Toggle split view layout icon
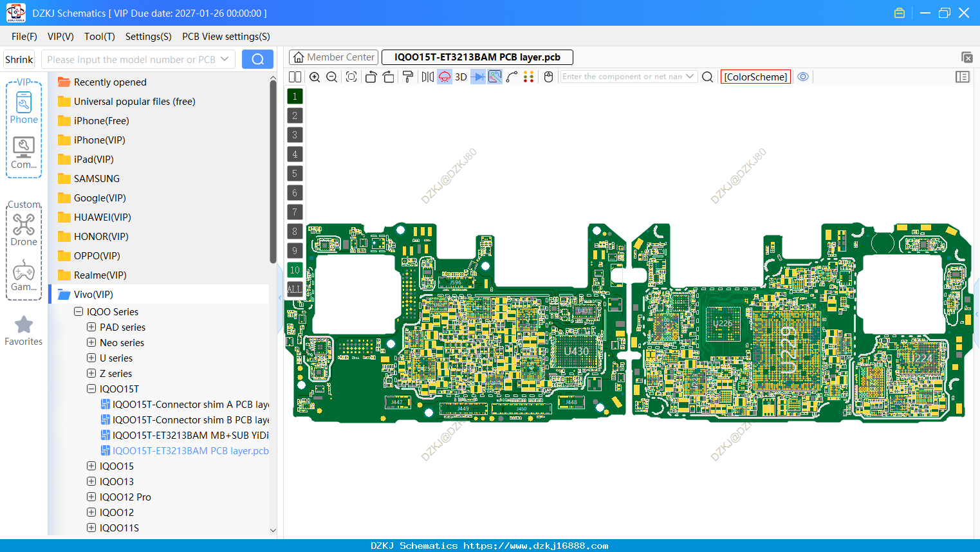This screenshot has width=980, height=552. click(295, 77)
